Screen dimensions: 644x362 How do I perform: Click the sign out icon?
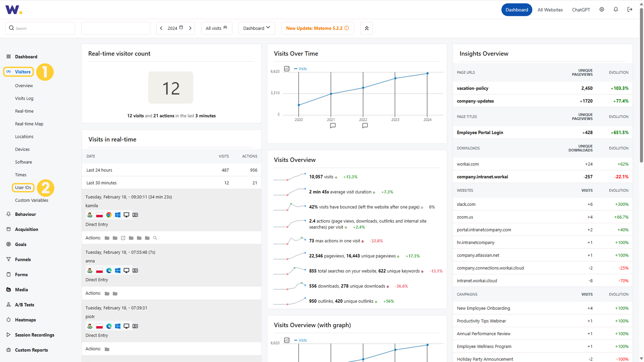[x=630, y=10]
